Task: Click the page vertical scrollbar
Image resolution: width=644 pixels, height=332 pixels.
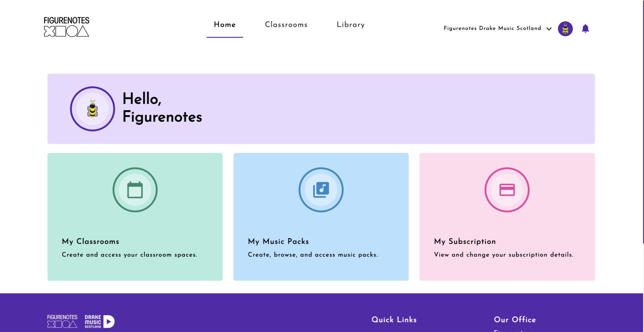Action: click(643, 122)
